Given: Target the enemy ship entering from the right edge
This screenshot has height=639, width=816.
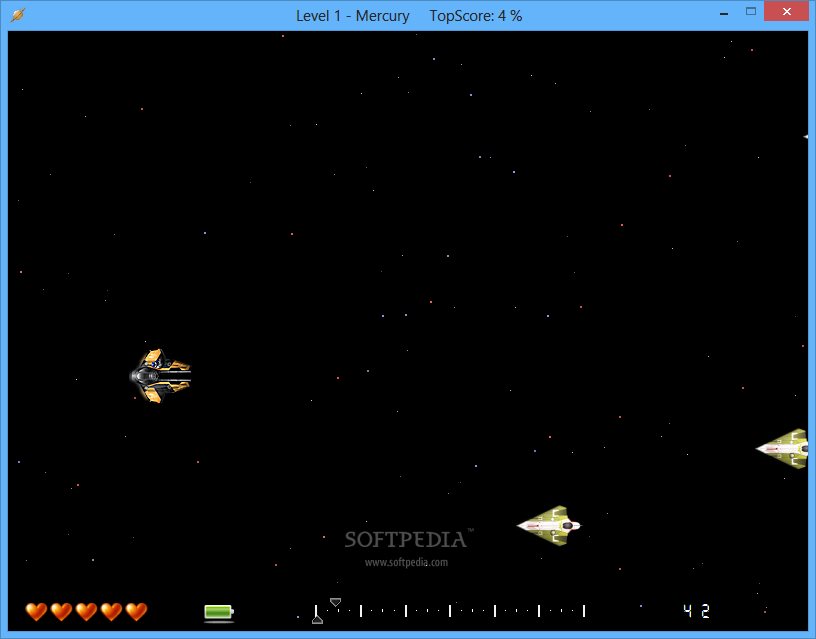Looking at the screenshot, I should [782, 448].
